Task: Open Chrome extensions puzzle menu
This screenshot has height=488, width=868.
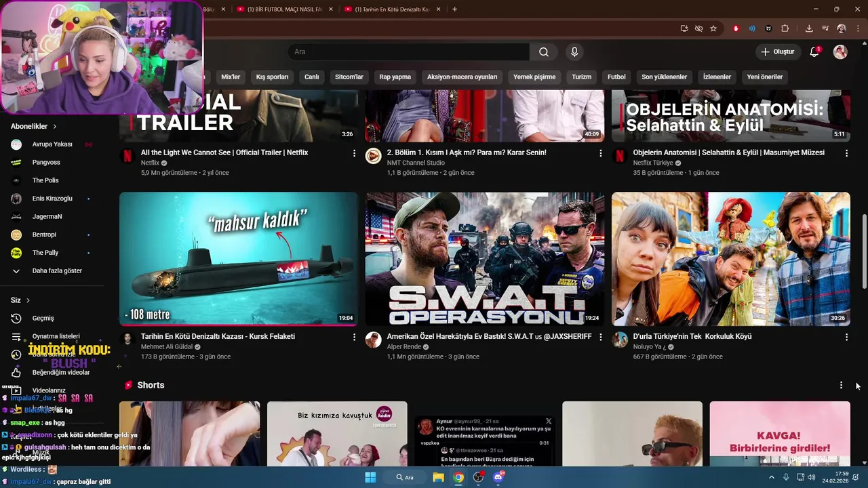Action: pos(785,28)
